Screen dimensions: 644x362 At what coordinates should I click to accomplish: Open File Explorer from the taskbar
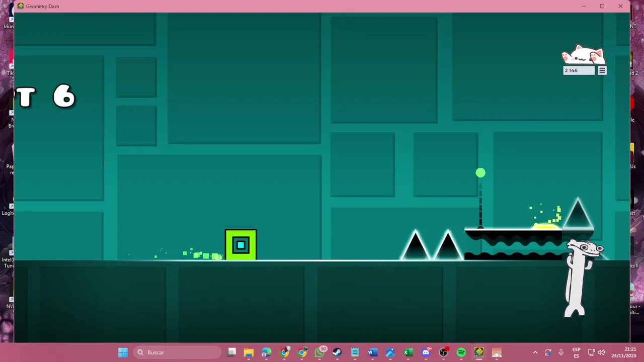tap(249, 352)
